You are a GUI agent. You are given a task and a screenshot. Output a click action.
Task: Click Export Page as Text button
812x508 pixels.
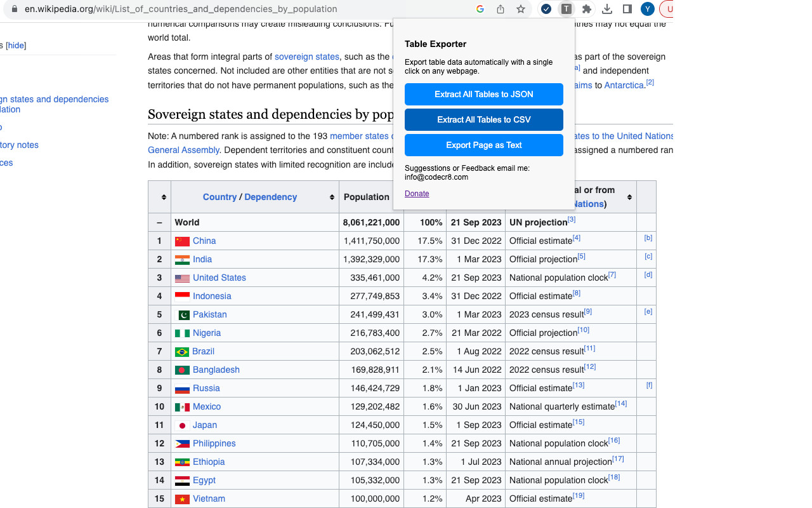point(484,145)
